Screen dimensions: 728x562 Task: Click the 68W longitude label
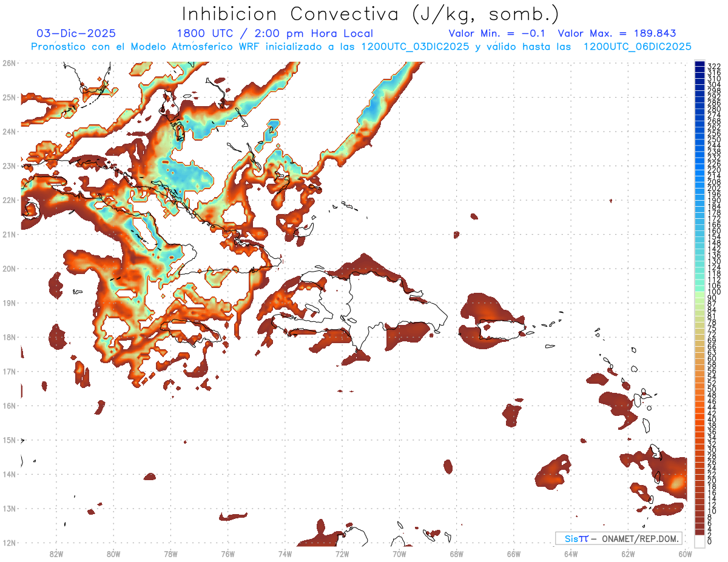[456, 553]
